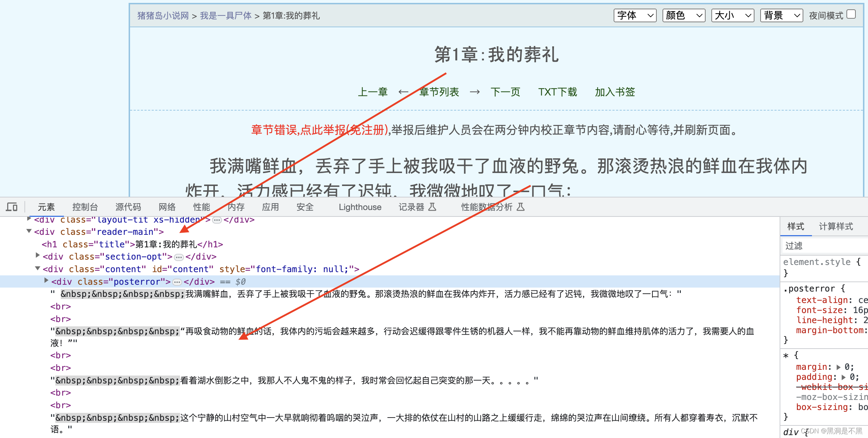Click the font-size property in styles
Image resolution: width=868 pixels, height=438 pixels.
819,310
